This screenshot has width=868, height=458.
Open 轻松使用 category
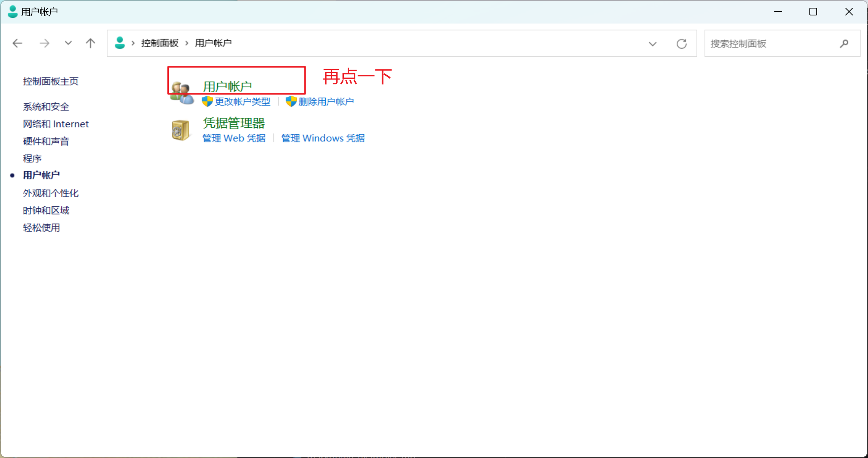pyautogui.click(x=41, y=228)
